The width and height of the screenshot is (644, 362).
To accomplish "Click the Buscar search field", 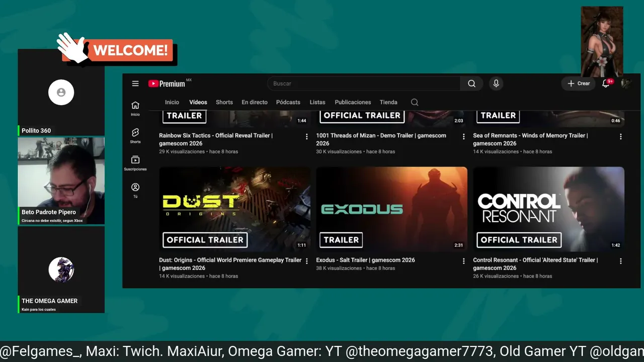I will 364,83.
